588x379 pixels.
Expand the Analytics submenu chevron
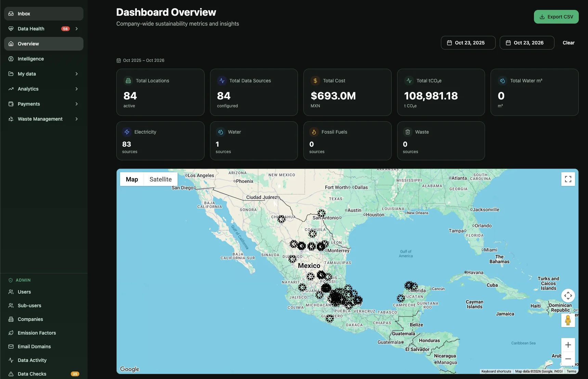pos(77,89)
